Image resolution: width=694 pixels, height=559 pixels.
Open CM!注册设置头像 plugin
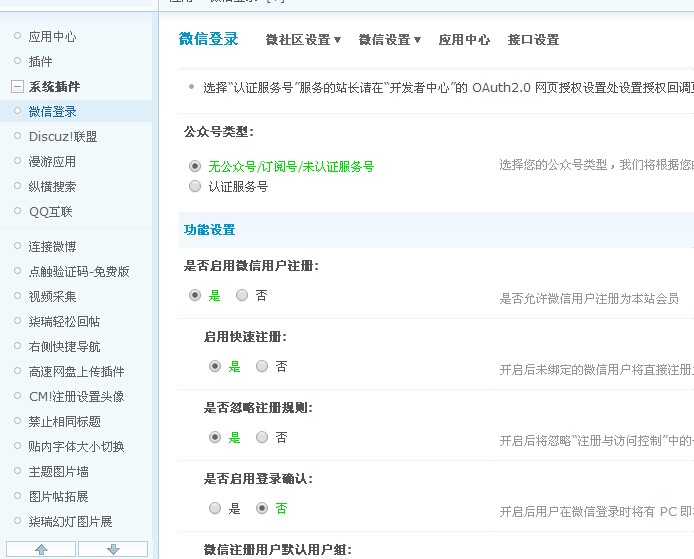[76, 397]
